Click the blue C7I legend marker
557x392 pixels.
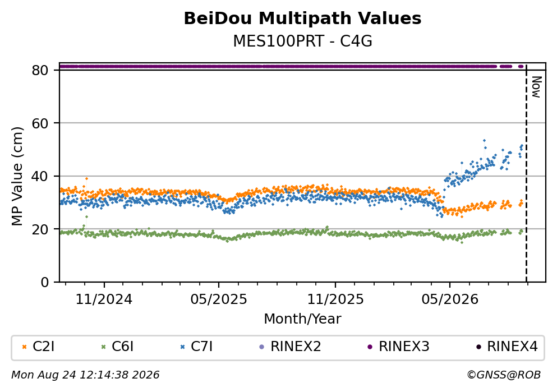click(183, 347)
